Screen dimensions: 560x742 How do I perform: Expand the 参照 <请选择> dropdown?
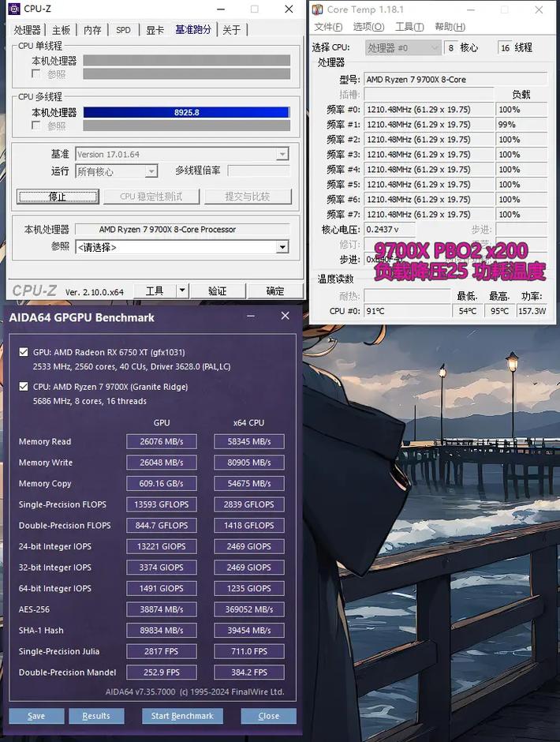282,247
